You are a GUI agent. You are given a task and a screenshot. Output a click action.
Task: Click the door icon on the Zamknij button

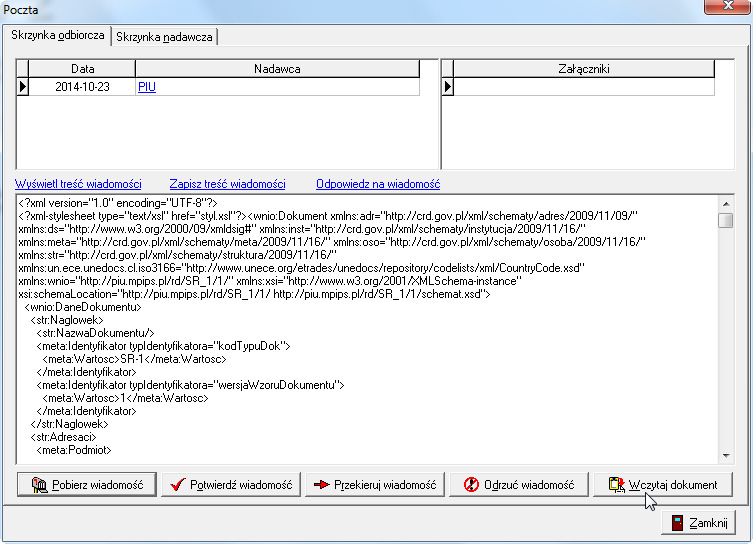[x=677, y=523]
